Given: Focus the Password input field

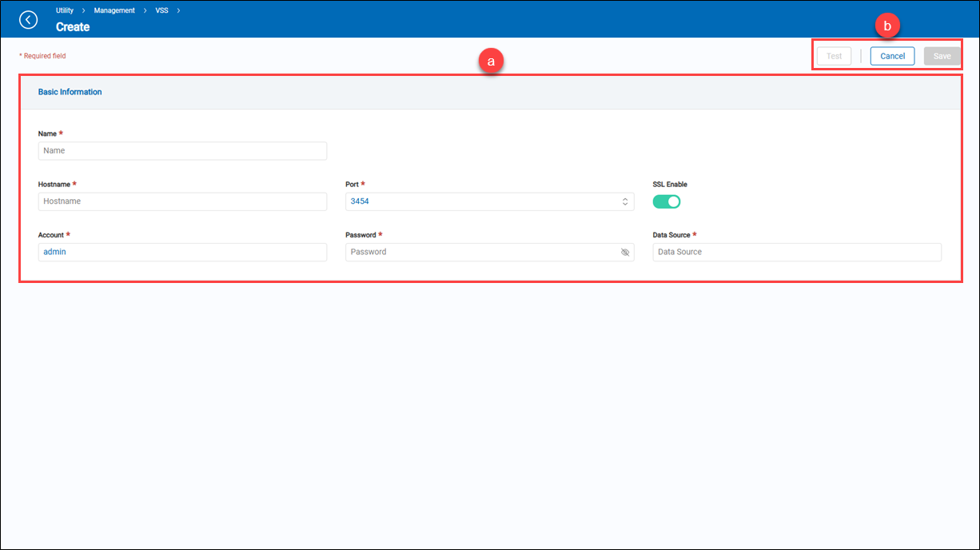Looking at the screenshot, I should point(480,252).
